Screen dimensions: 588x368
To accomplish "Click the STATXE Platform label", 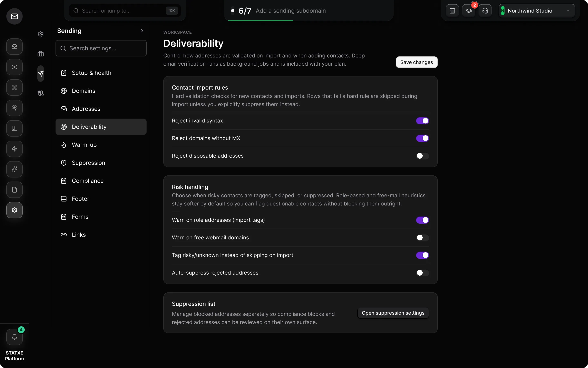I will point(14,356).
